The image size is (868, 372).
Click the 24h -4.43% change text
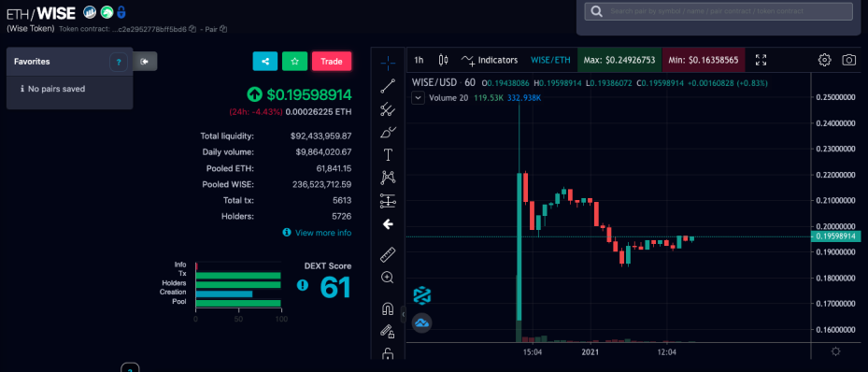pyautogui.click(x=256, y=112)
